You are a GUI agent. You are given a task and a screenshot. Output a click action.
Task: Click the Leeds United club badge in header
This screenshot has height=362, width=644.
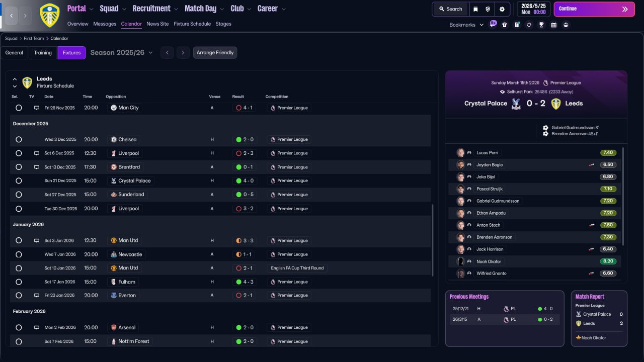point(49,16)
